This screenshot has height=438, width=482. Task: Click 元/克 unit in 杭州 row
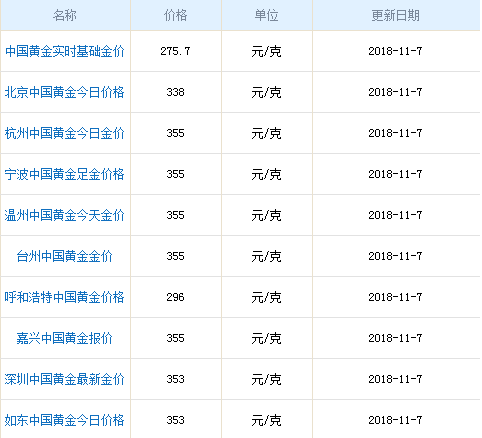click(x=266, y=133)
